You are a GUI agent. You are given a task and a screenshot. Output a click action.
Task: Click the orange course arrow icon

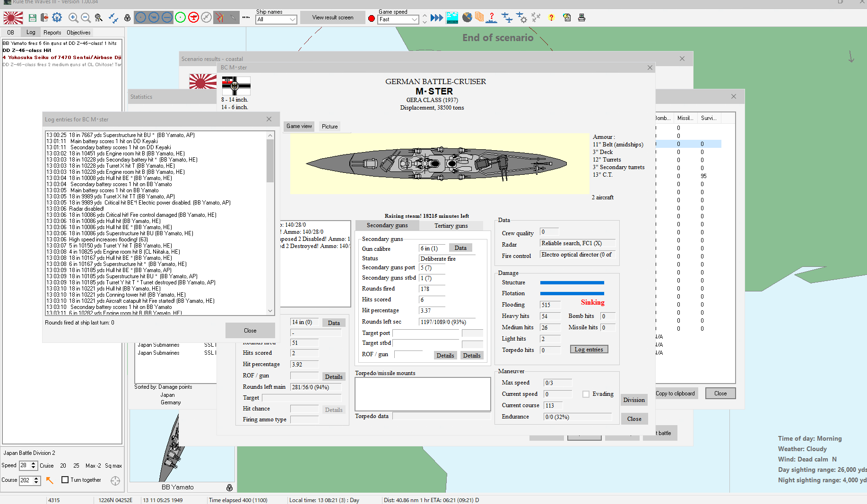[50, 480]
